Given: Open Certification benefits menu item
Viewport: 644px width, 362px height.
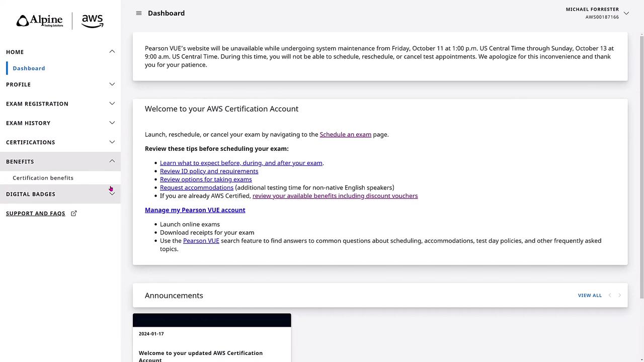Looking at the screenshot, I should pyautogui.click(x=43, y=178).
